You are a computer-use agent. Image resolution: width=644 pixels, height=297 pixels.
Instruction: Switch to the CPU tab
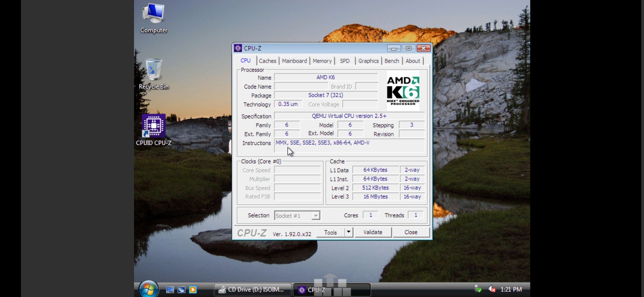245,61
